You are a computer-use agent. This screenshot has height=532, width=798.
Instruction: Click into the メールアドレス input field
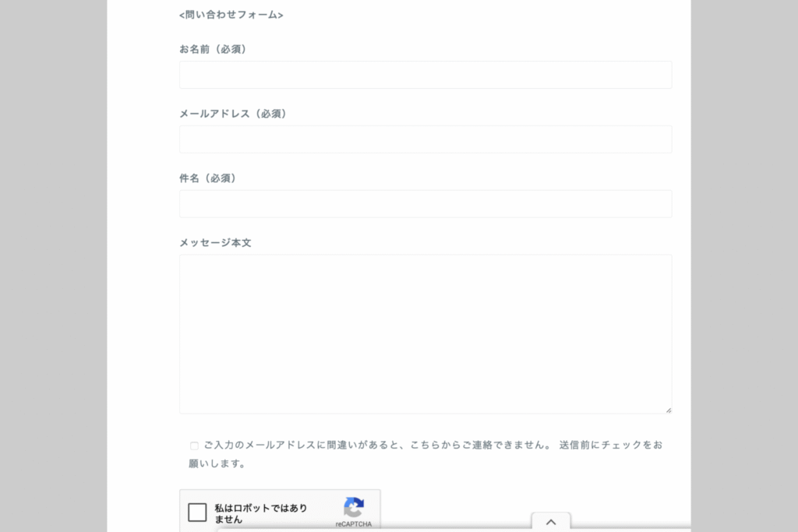pyautogui.click(x=425, y=139)
